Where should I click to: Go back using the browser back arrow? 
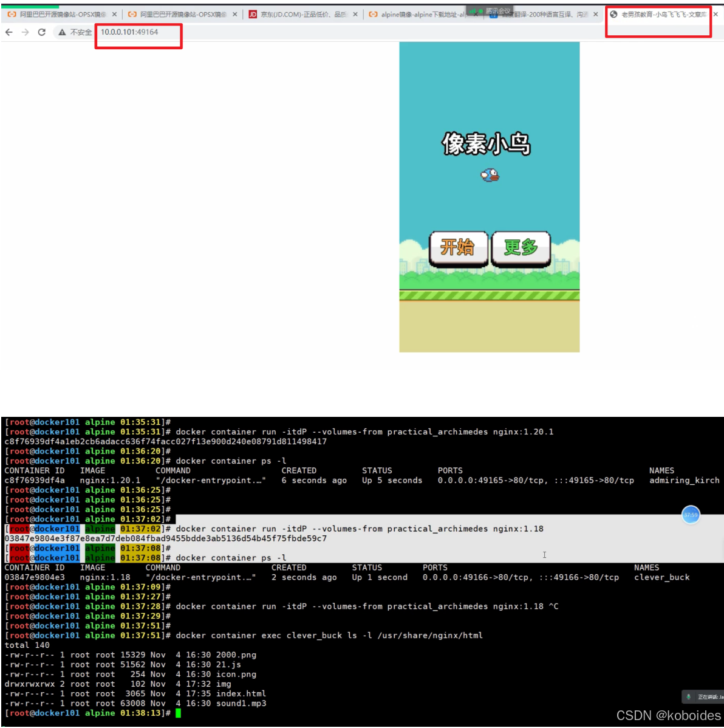tap(9, 32)
